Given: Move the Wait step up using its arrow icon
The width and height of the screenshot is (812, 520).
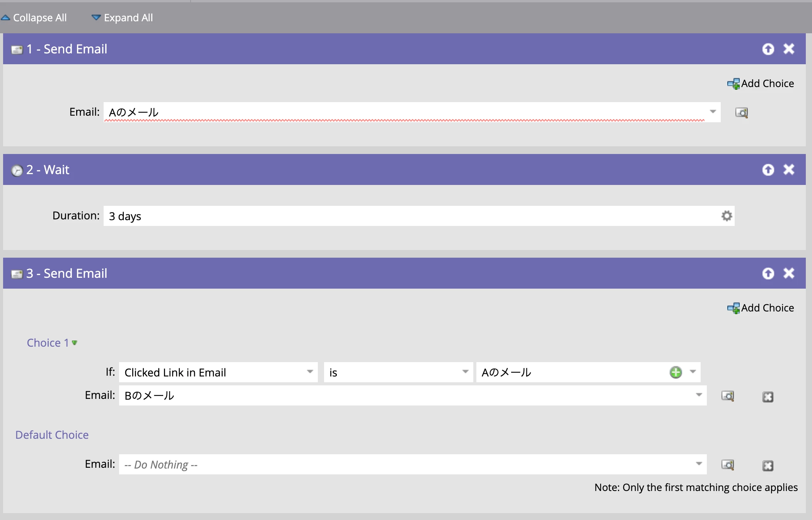Looking at the screenshot, I should (x=768, y=170).
